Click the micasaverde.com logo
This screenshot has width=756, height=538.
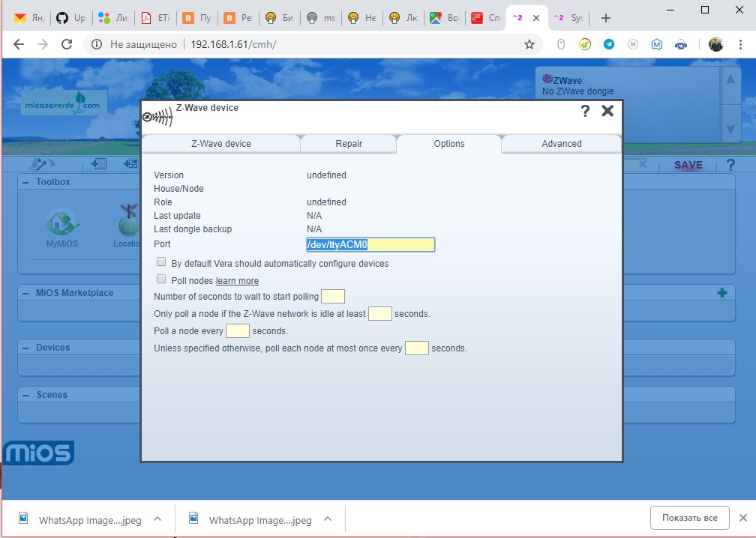[x=64, y=103]
